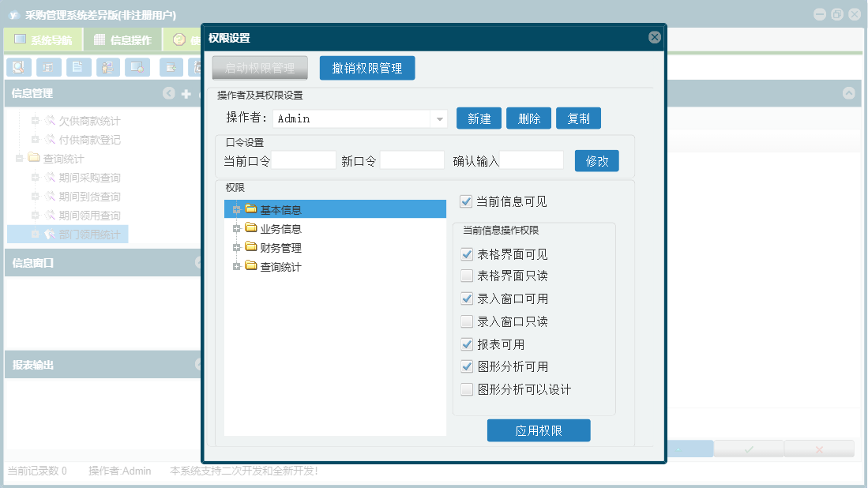This screenshot has height=488, width=868.
Task: Click the 撤销权限管理 button
Action: point(367,68)
